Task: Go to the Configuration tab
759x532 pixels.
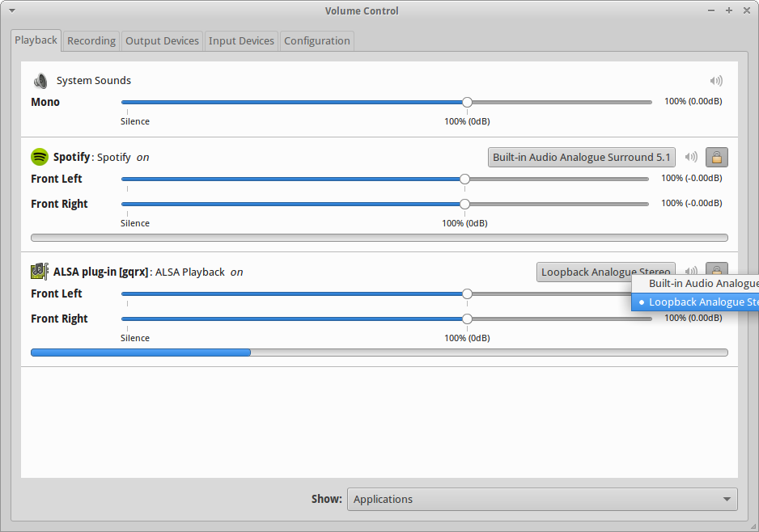Action: click(x=317, y=41)
